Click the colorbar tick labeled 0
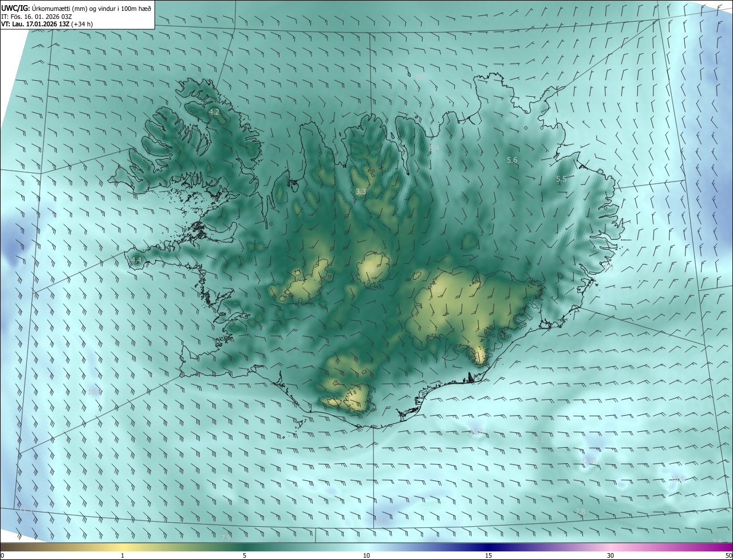 click(x=2, y=555)
